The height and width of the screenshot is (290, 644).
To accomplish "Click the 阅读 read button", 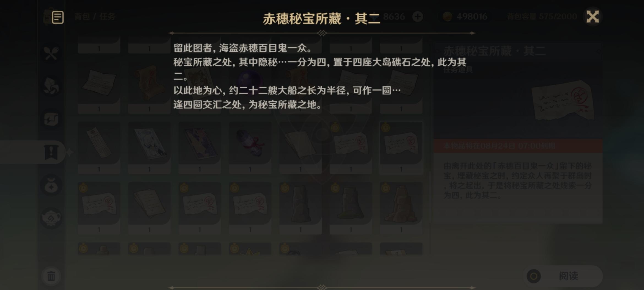I will [563, 276].
